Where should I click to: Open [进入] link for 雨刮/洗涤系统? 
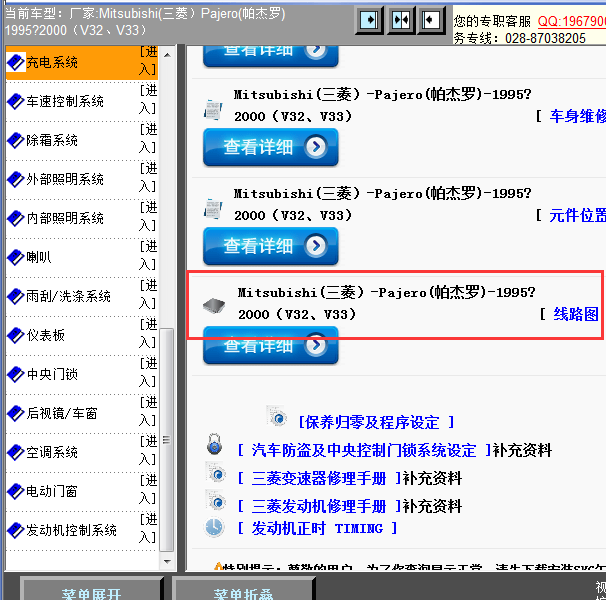(148, 295)
